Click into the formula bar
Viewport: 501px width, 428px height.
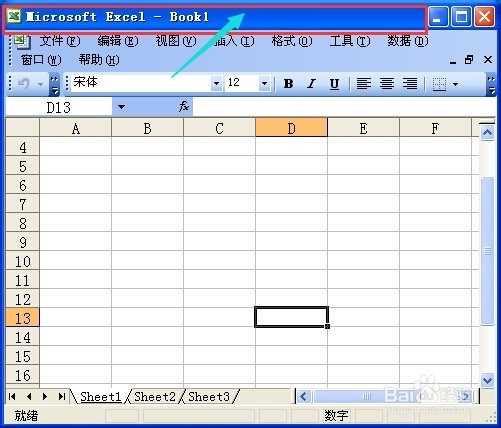(343, 107)
